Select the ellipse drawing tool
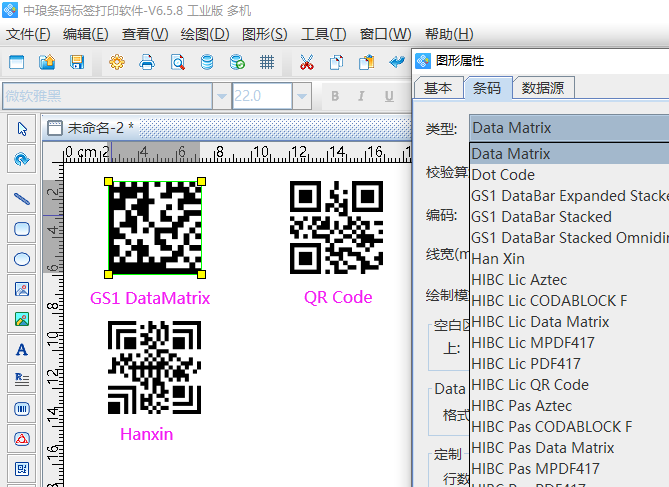Image resolution: width=669 pixels, height=487 pixels. (x=22, y=259)
